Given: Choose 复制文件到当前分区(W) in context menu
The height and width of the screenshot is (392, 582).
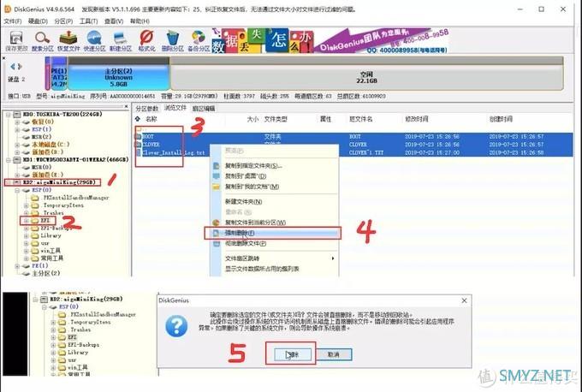Looking at the screenshot, I should click(275, 223).
